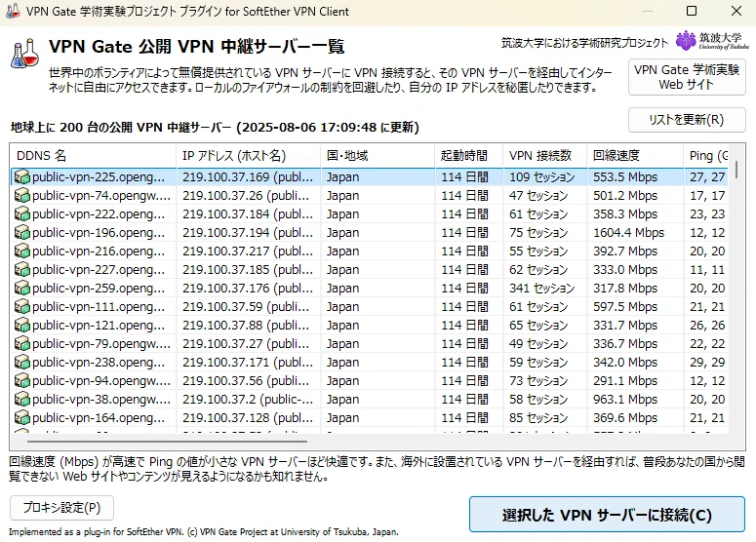Click IP cell 219.100.37.176
This screenshot has height=542, width=756.
[x=248, y=289]
